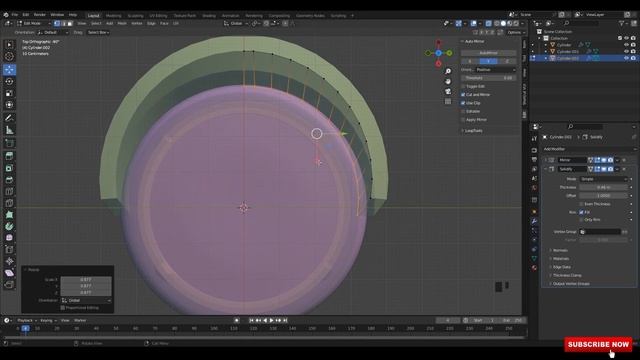
Task: Open the Orientation Default dropdown
Action: (x=53, y=32)
